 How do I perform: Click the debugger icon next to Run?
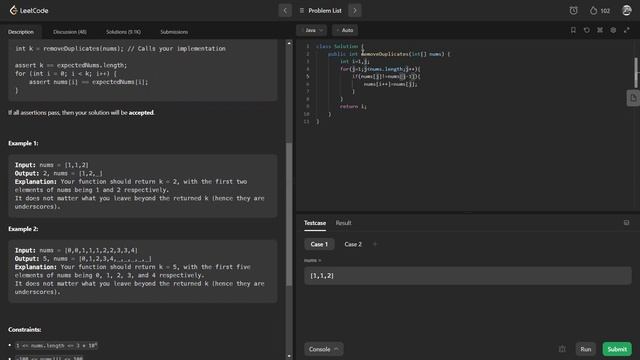[x=562, y=349]
